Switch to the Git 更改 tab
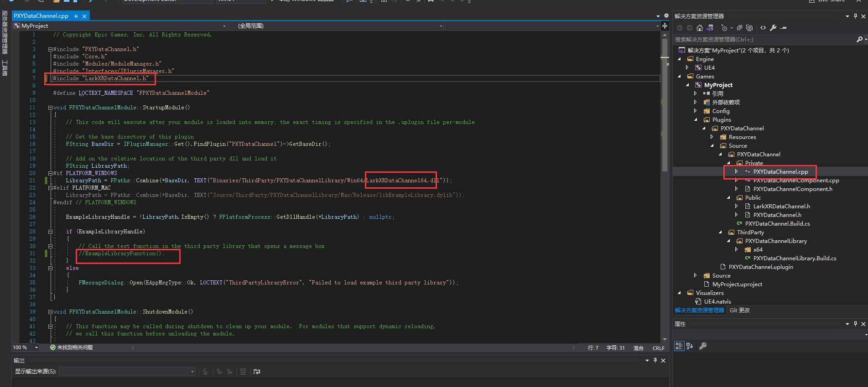Screen dimensions: 868x387 tap(739, 310)
